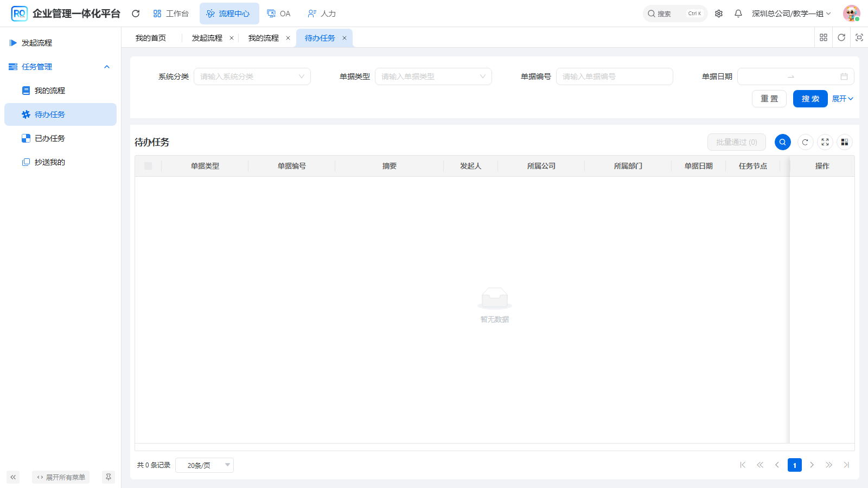The image size is (868, 488).
Task: Collapse the sidebar with double-arrow icon
Action: coord(13,477)
